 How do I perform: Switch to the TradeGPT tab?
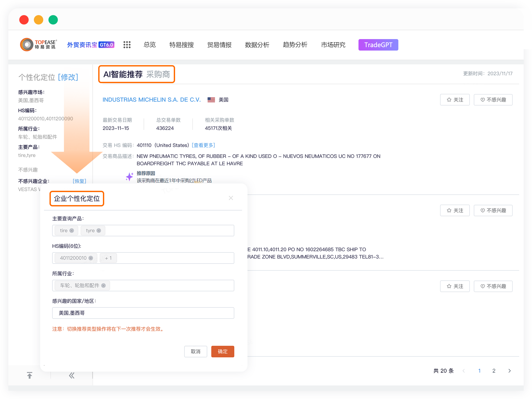tap(378, 45)
